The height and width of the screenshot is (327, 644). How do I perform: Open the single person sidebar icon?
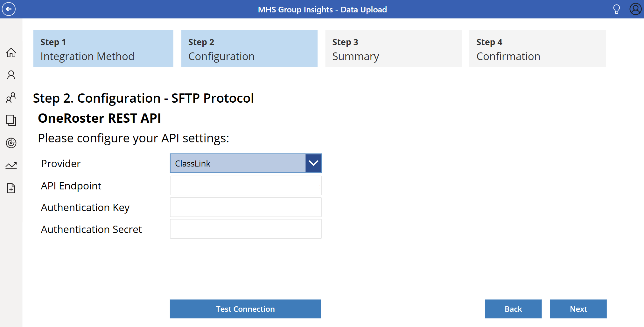click(11, 75)
